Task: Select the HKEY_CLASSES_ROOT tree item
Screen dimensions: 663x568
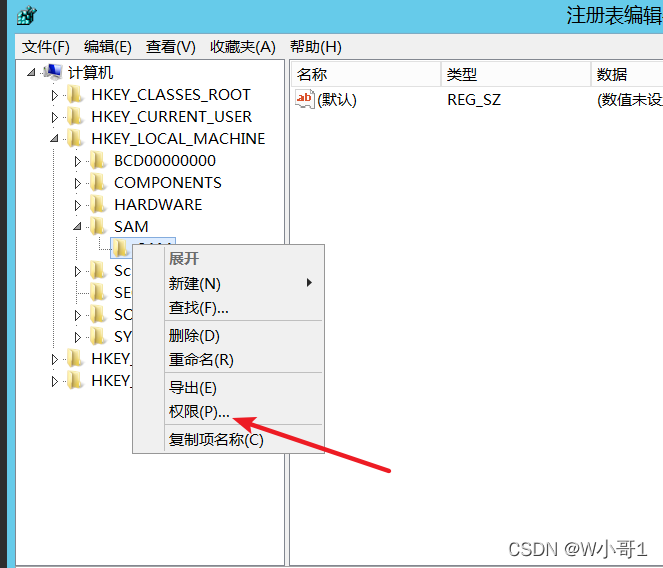Action: click(171, 94)
